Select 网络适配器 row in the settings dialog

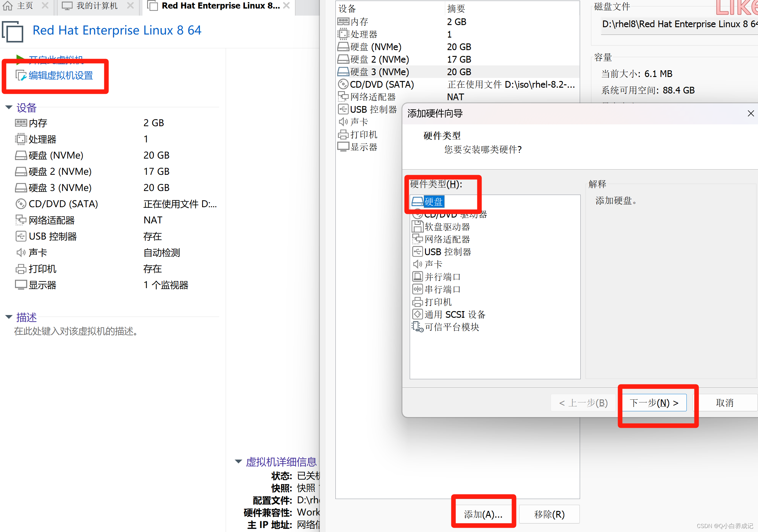pos(457,97)
